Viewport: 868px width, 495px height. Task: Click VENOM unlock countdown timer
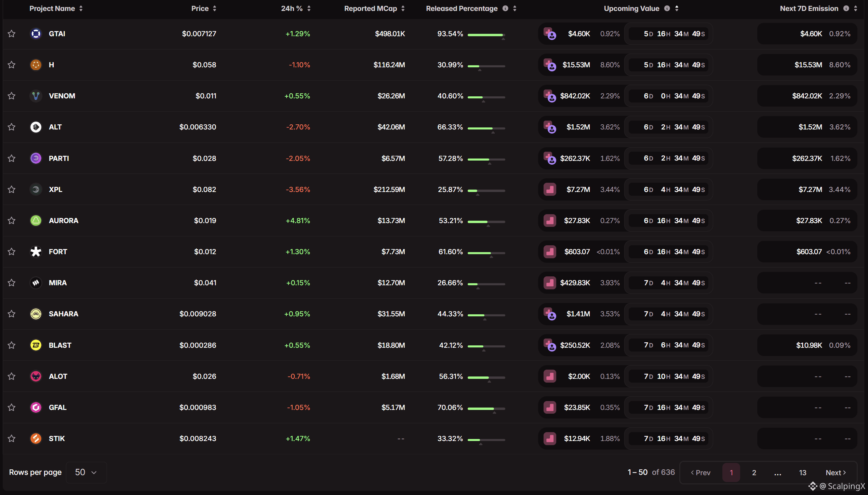point(669,96)
